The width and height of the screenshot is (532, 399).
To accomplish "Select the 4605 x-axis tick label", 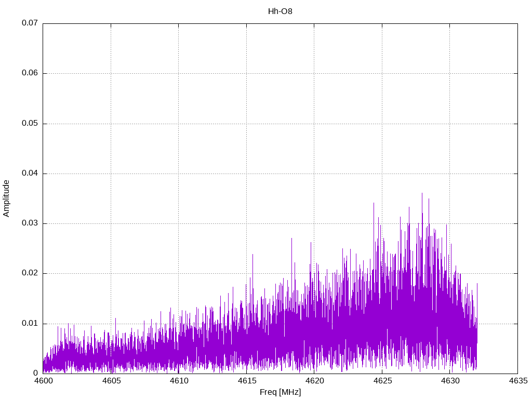I will tap(111, 381).
